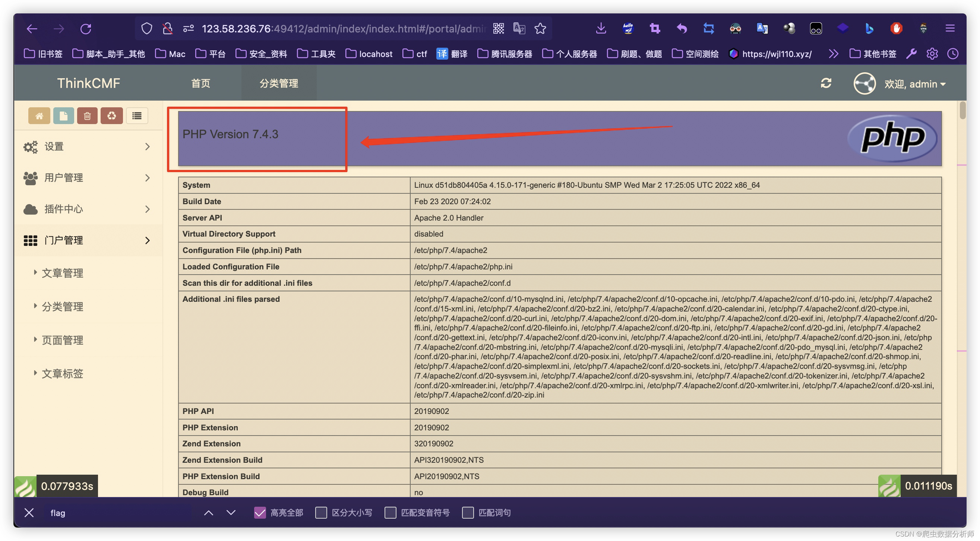Viewport: 980px width, 541px height.
Task: Click the 'Zend Extension Build' row label
Action: tap(222, 459)
